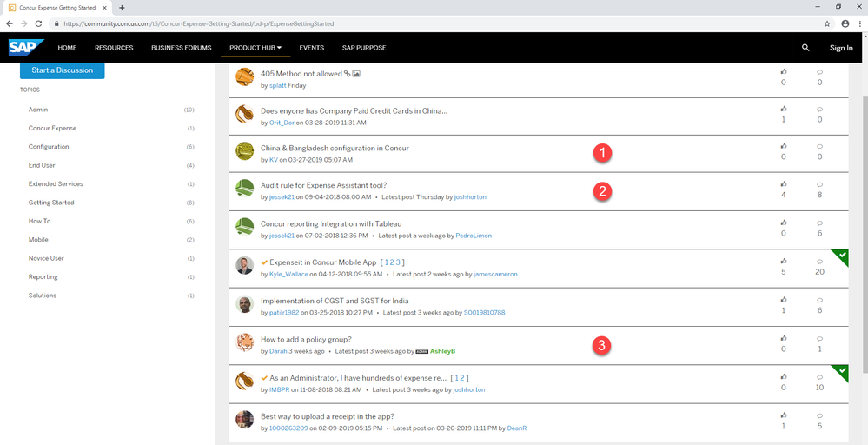Click Darah's avatar on policy group post
The image size is (868, 445).
click(245, 342)
